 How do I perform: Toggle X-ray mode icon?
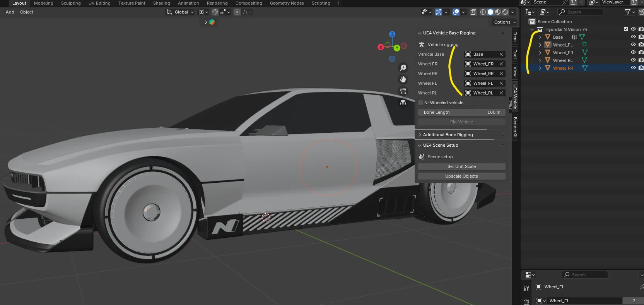pyautogui.click(x=473, y=12)
